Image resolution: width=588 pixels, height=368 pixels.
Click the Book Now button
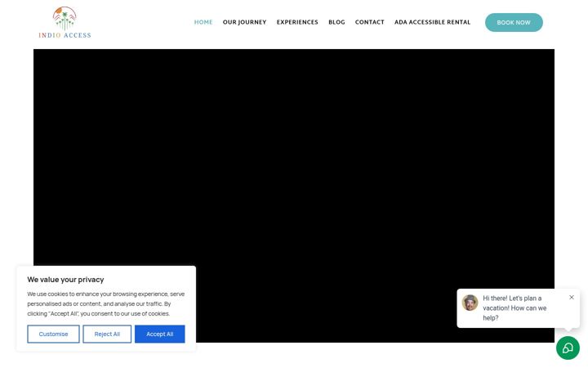point(514,23)
